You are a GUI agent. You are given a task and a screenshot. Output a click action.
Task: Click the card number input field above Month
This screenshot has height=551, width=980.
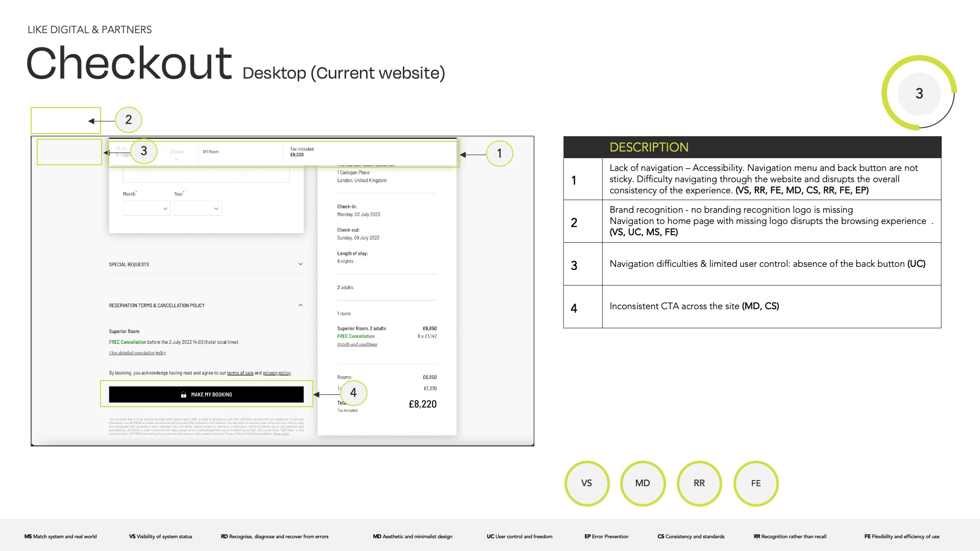click(206, 175)
